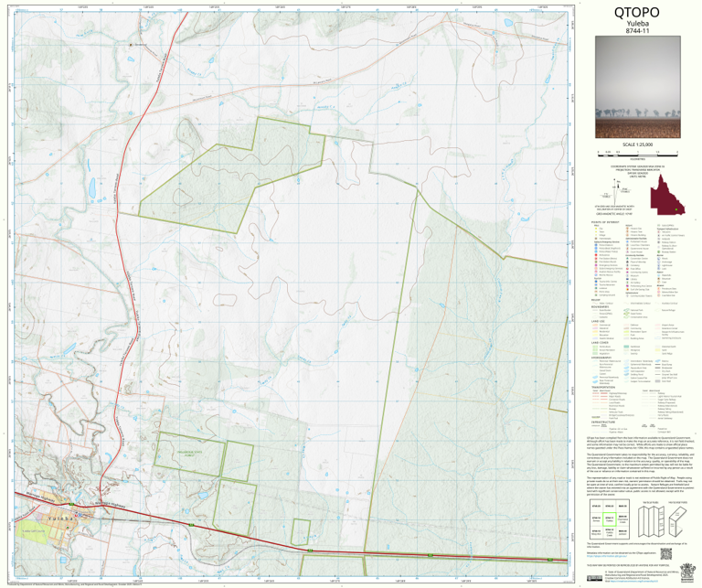
Task: Click the Queensland Government crest logo
Action: tap(686, 573)
